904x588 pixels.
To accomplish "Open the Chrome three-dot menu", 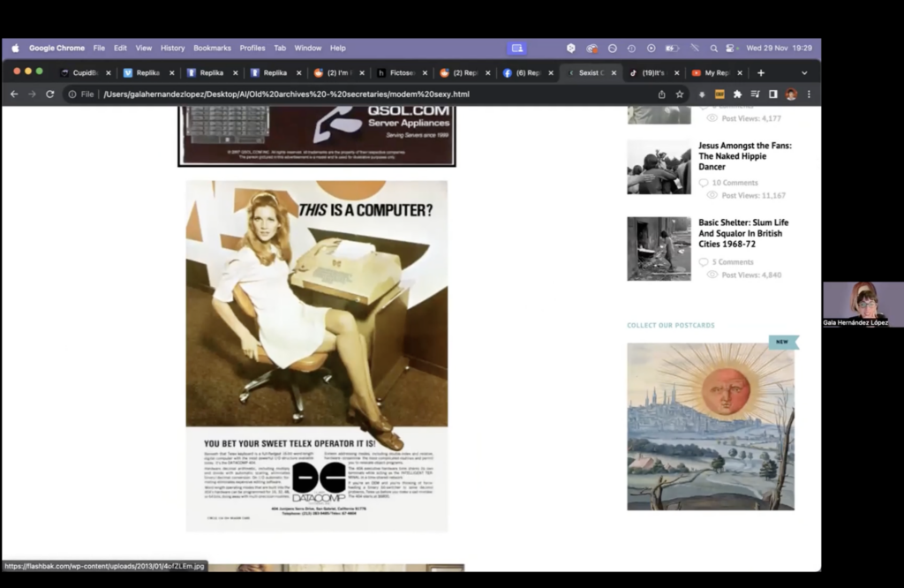I will tap(809, 94).
